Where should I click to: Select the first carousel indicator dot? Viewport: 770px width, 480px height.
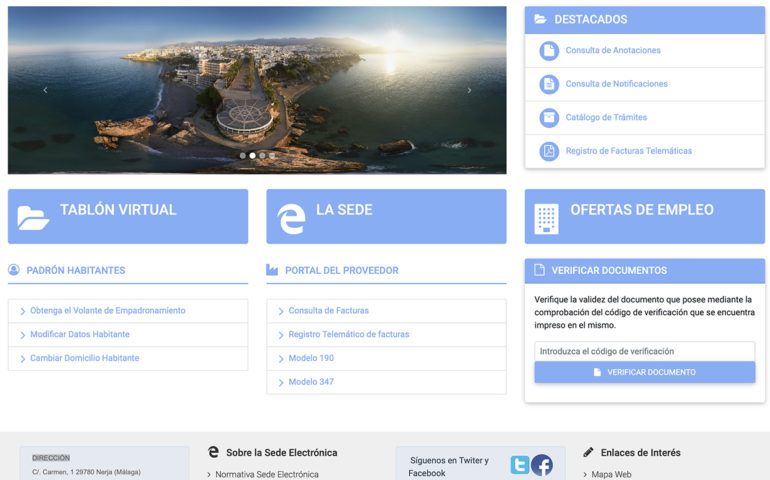(243, 155)
